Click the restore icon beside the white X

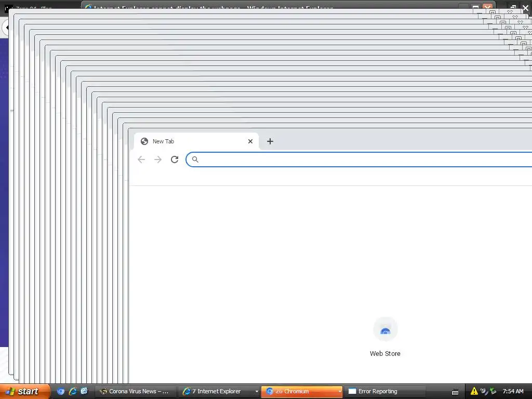pyautogui.click(x=513, y=7)
